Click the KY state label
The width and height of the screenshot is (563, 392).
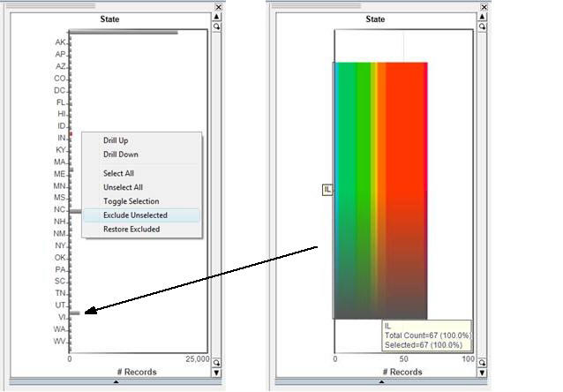61,150
